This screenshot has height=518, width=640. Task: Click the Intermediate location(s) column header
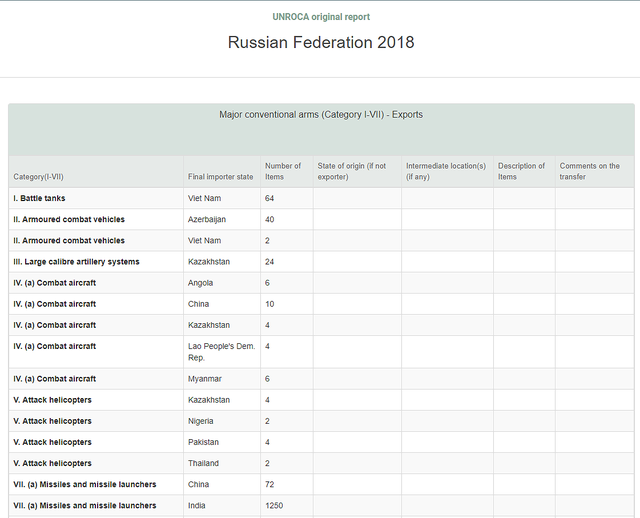click(x=446, y=171)
